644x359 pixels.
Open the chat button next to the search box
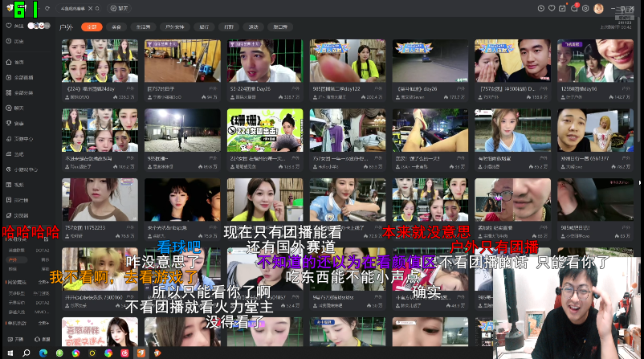click(x=120, y=8)
